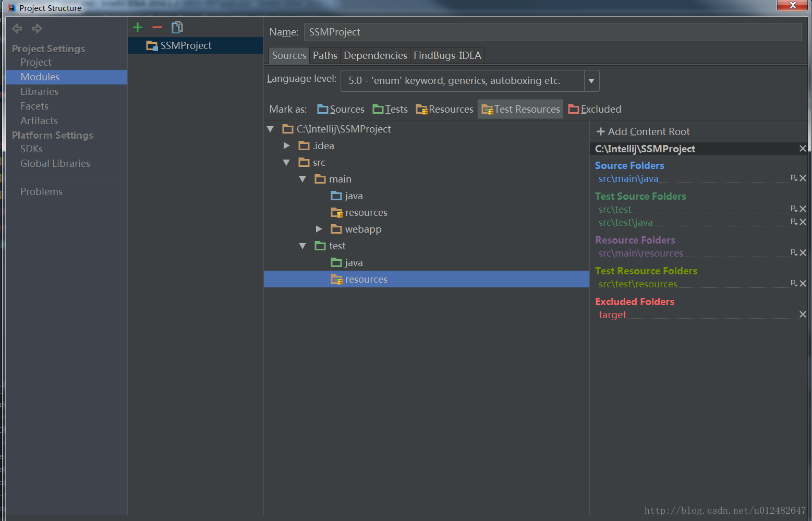Open Problems page
This screenshot has width=812, height=521.
click(x=41, y=191)
